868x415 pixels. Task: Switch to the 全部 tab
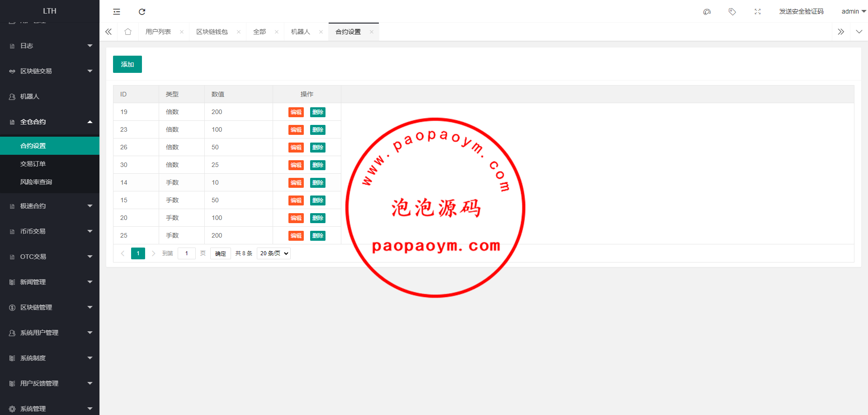(259, 32)
